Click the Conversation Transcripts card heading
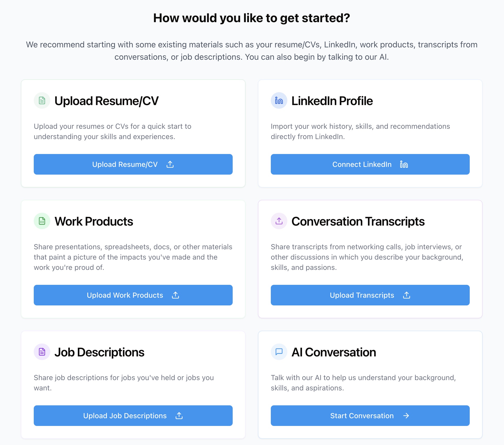 [x=358, y=221]
